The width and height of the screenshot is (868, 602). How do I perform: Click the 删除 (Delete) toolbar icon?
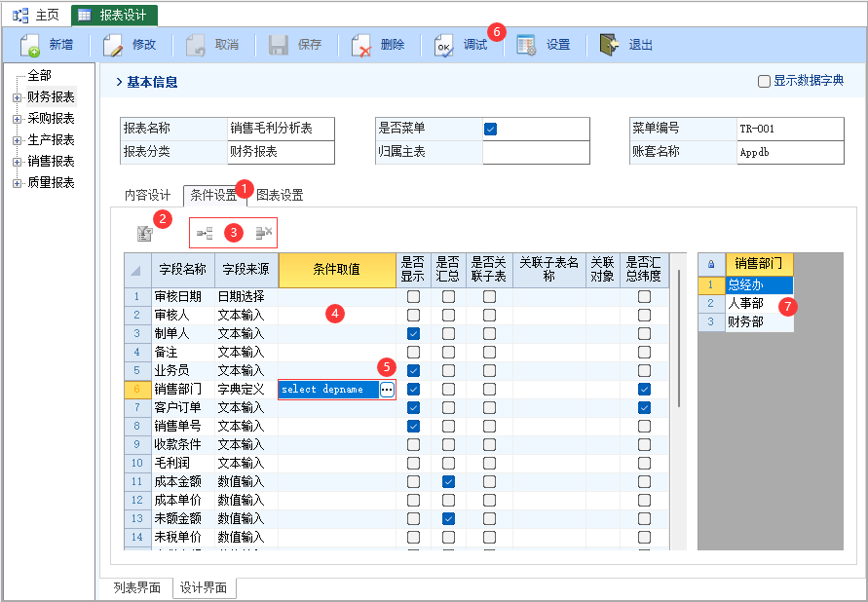(x=361, y=46)
